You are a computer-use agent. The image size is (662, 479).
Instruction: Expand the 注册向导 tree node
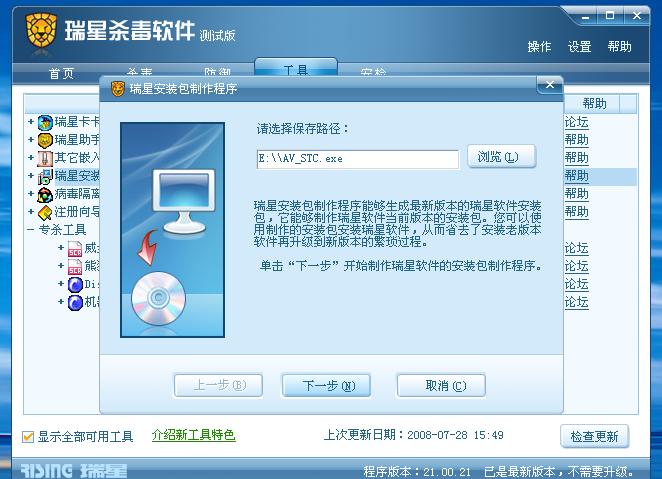31,211
